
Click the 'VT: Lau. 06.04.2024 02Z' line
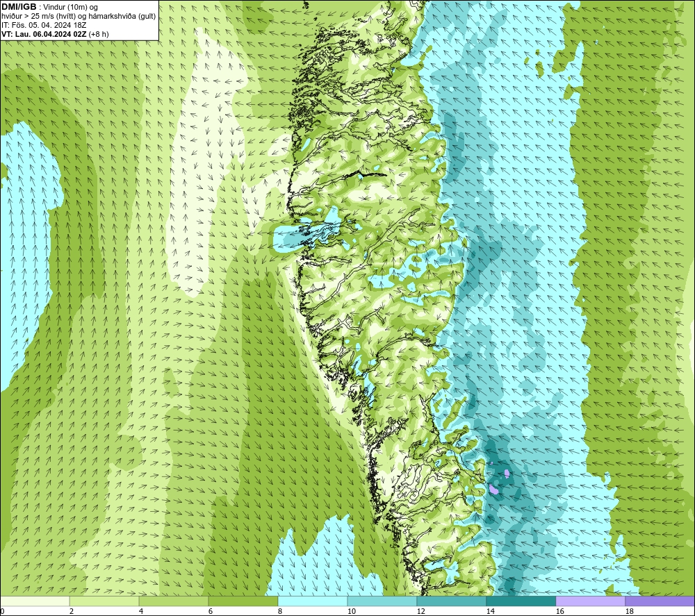point(44,34)
